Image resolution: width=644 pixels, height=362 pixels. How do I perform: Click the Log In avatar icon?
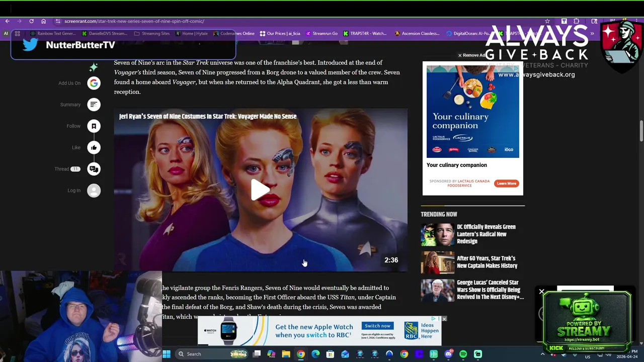pos(94,191)
